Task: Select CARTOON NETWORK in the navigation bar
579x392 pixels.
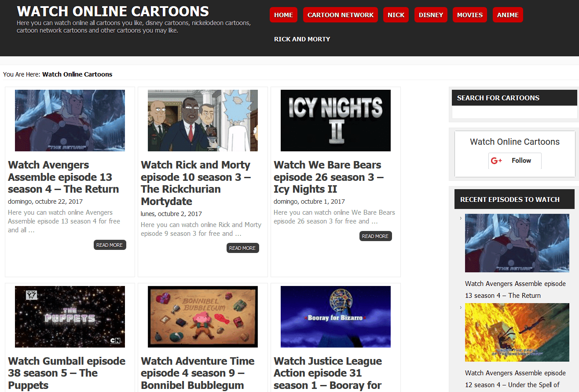Action: coord(340,15)
